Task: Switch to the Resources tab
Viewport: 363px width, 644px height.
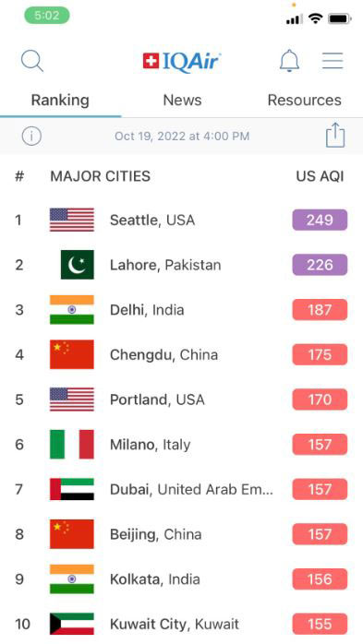Action: pyautogui.click(x=304, y=101)
